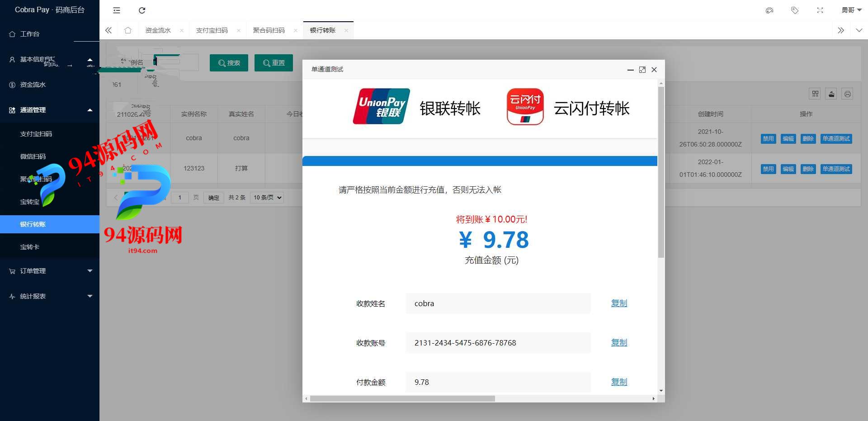Screen dimensions: 868x421
Task: Switch to the 聚合码扫码 tab
Action: coord(269,30)
